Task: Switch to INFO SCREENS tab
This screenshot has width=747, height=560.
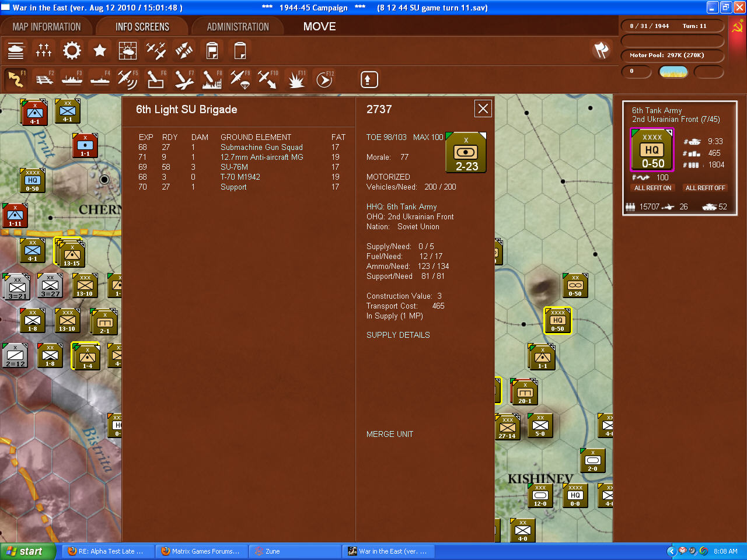Action: [x=142, y=27]
